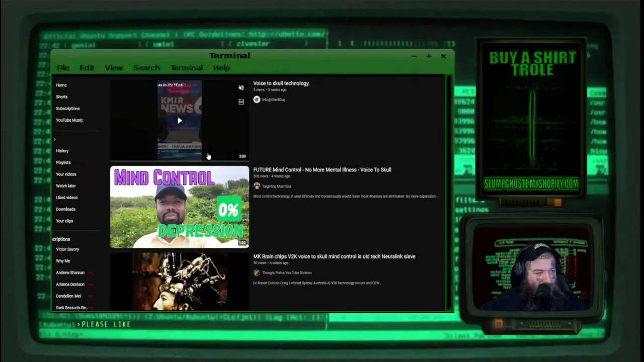
Task: Expand the You section chevron
Action: click(x=55, y=140)
